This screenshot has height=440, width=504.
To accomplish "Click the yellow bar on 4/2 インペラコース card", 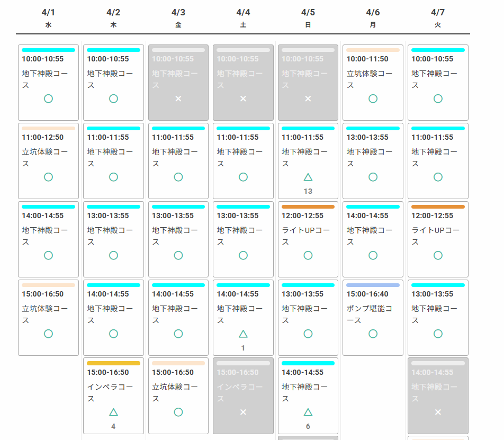I will point(113,363).
